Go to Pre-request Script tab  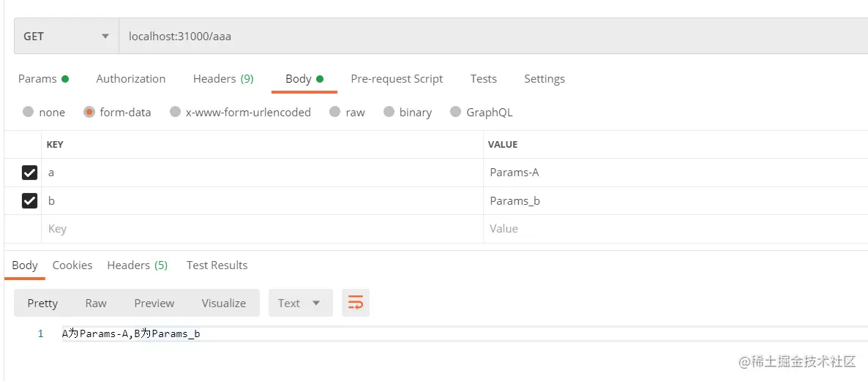[x=397, y=79]
